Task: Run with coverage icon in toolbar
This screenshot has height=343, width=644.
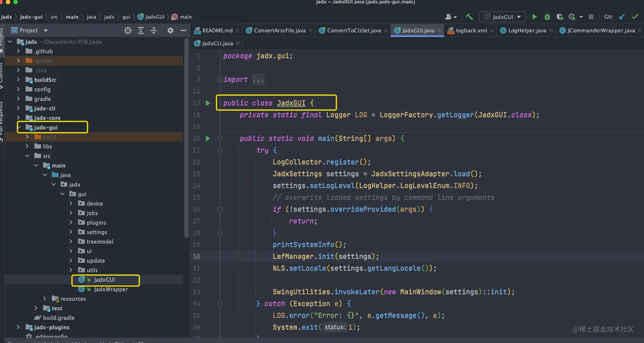Action: pyautogui.click(x=560, y=17)
